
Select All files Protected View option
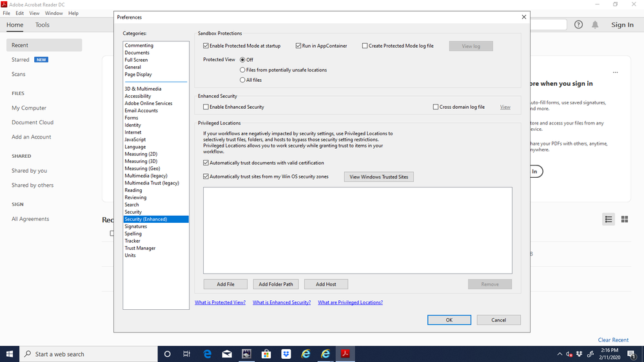pos(242,80)
